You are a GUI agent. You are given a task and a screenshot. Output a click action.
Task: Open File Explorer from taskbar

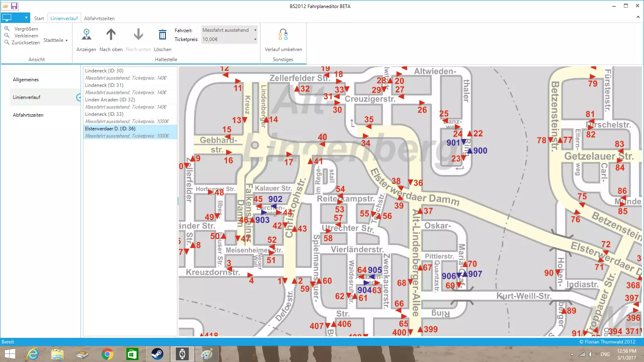[58, 354]
